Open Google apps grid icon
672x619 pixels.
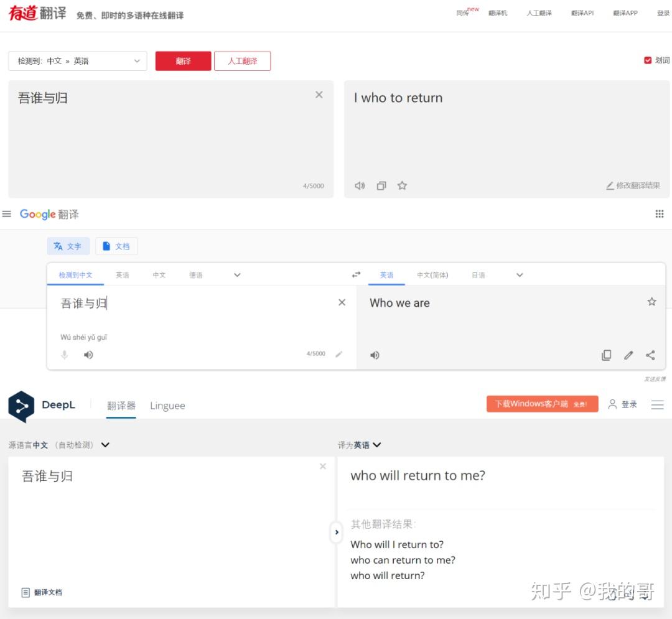(x=659, y=213)
